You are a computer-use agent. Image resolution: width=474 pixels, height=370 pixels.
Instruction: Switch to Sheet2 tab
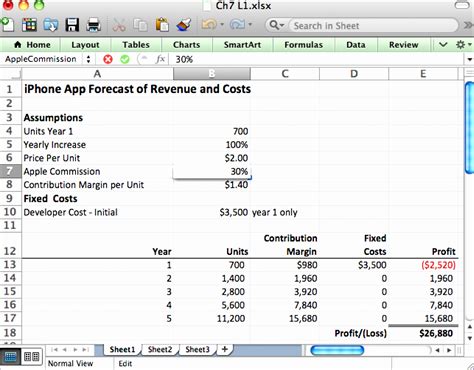point(160,349)
